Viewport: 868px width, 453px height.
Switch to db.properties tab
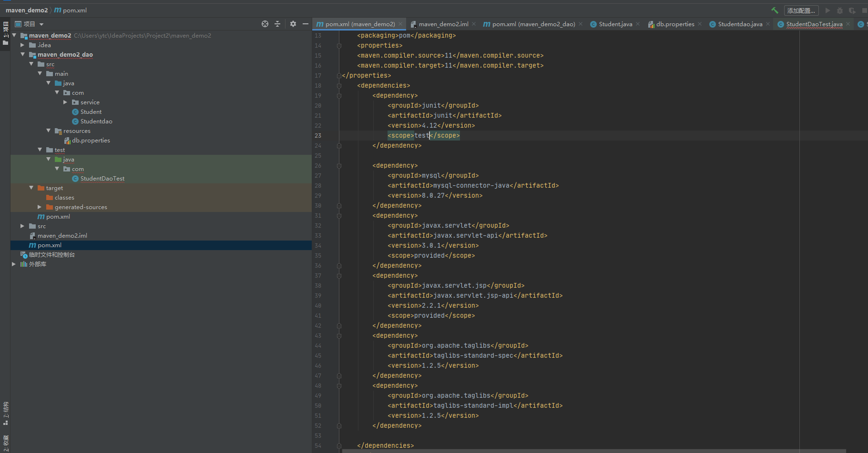[x=675, y=24]
